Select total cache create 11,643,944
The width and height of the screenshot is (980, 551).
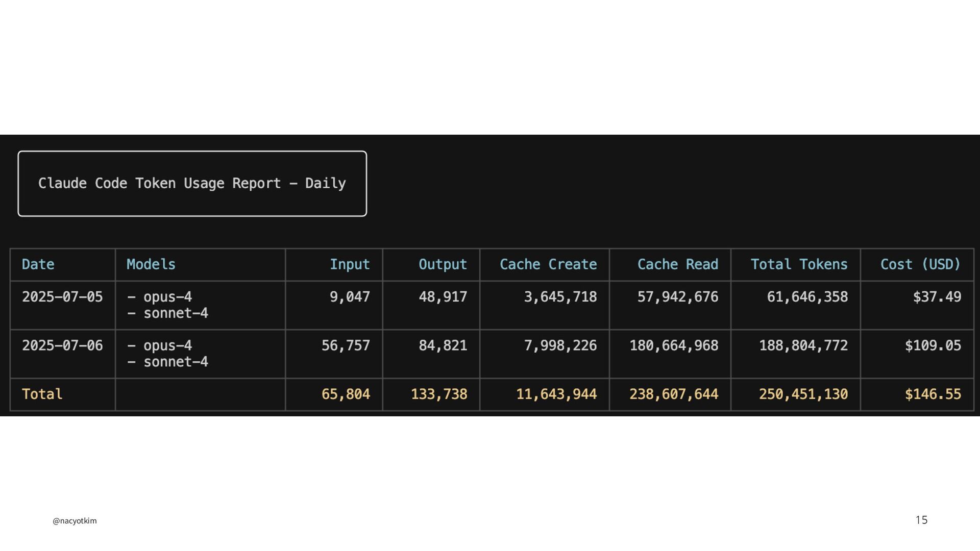pyautogui.click(x=556, y=394)
